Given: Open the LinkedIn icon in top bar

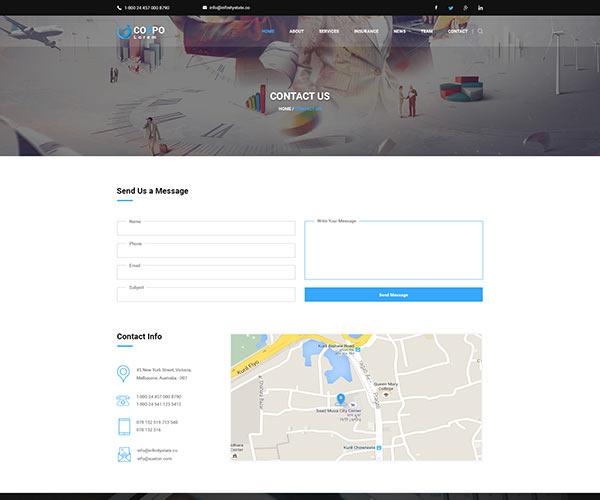Looking at the screenshot, I should tap(480, 8).
